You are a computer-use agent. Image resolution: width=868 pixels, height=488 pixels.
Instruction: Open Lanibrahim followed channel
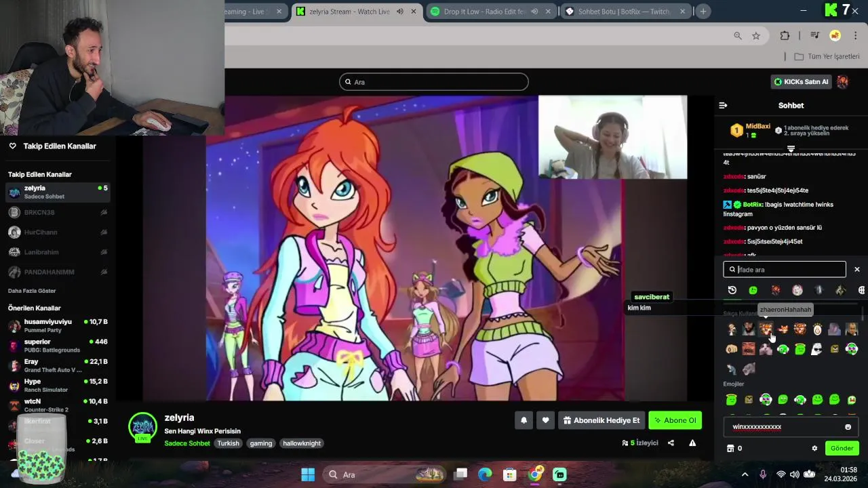[58, 252]
